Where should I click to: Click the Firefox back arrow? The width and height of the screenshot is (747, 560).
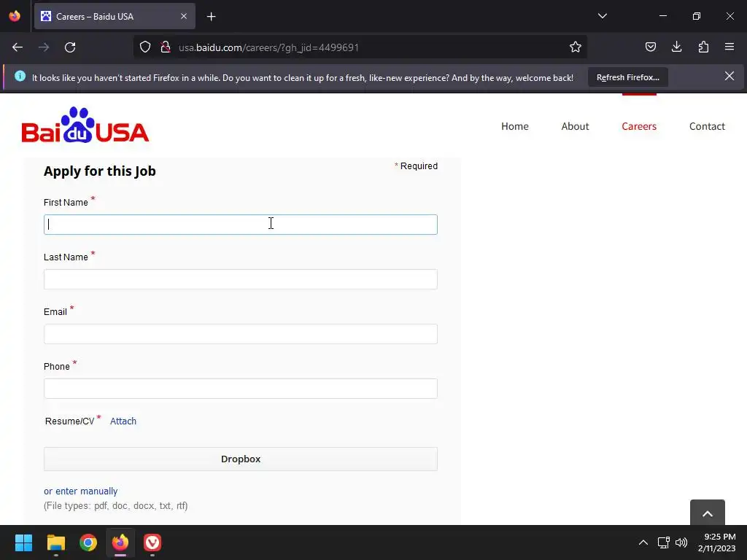point(18,47)
